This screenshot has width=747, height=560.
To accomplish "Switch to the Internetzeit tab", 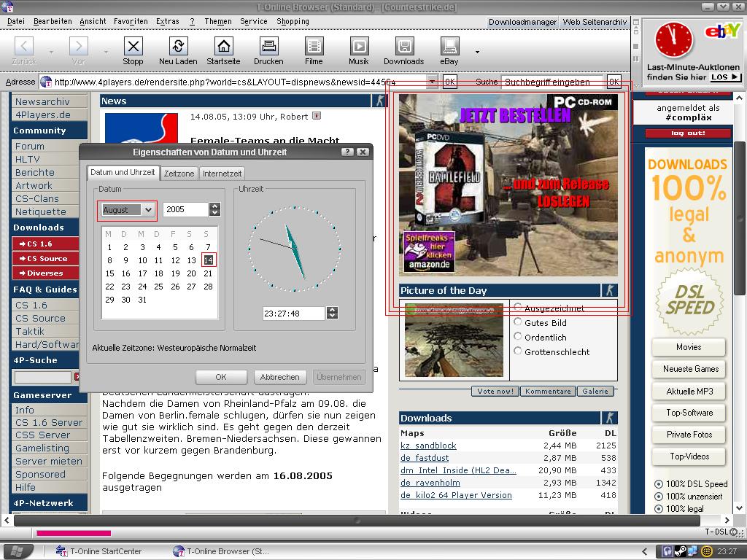I will (x=222, y=174).
